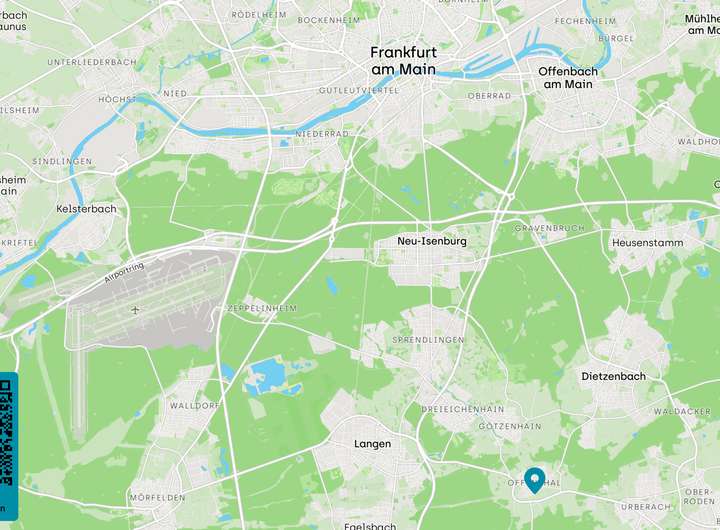The width and height of the screenshot is (720, 530).
Task: Select the Sprendlingen district label
Action: pos(428,340)
